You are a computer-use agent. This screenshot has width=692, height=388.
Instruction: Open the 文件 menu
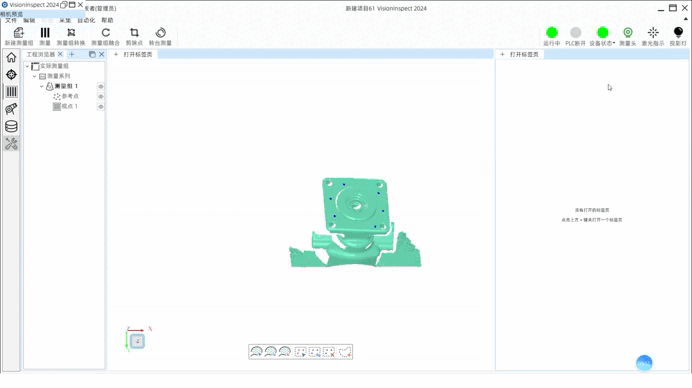pos(11,20)
